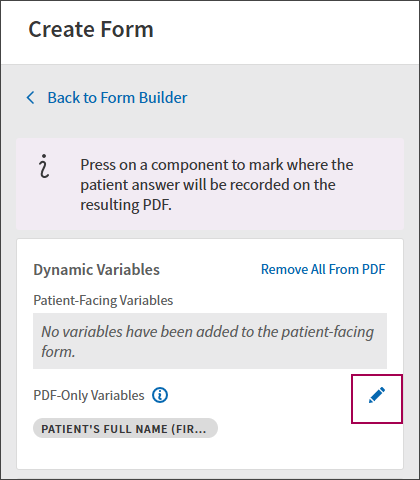Click the italic info icon in banner
Screen dimensions: 420x480
click(44, 166)
